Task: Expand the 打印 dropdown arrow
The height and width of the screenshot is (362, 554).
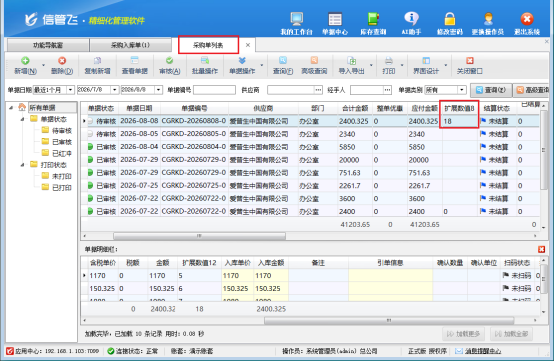Action: (402, 65)
